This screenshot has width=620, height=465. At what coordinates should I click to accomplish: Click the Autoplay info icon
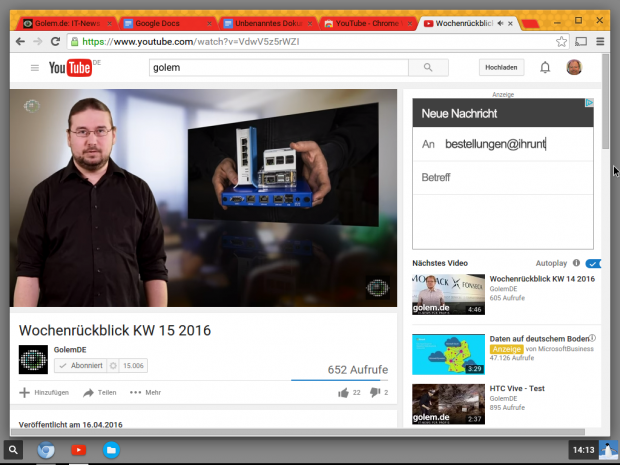(x=577, y=263)
